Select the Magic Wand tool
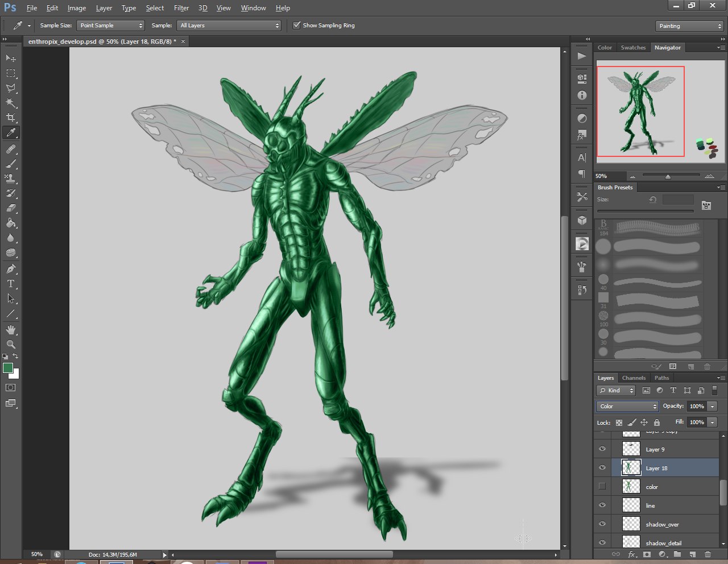This screenshot has height=564, width=728. click(x=11, y=103)
